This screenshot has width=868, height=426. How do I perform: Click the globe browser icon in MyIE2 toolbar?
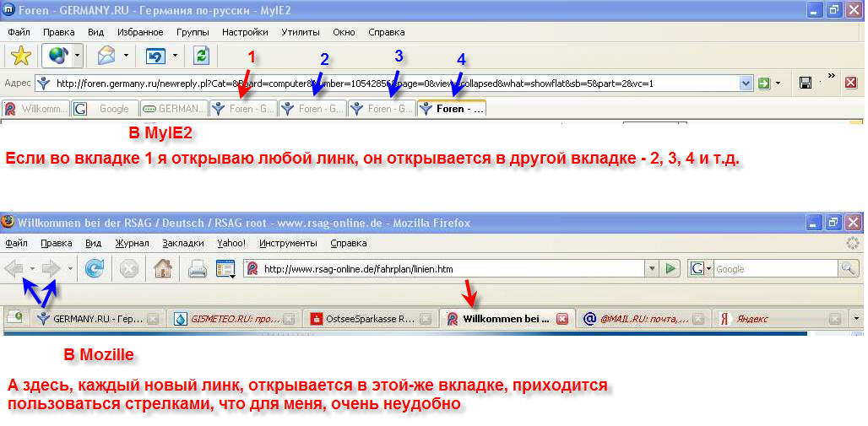tap(57, 56)
